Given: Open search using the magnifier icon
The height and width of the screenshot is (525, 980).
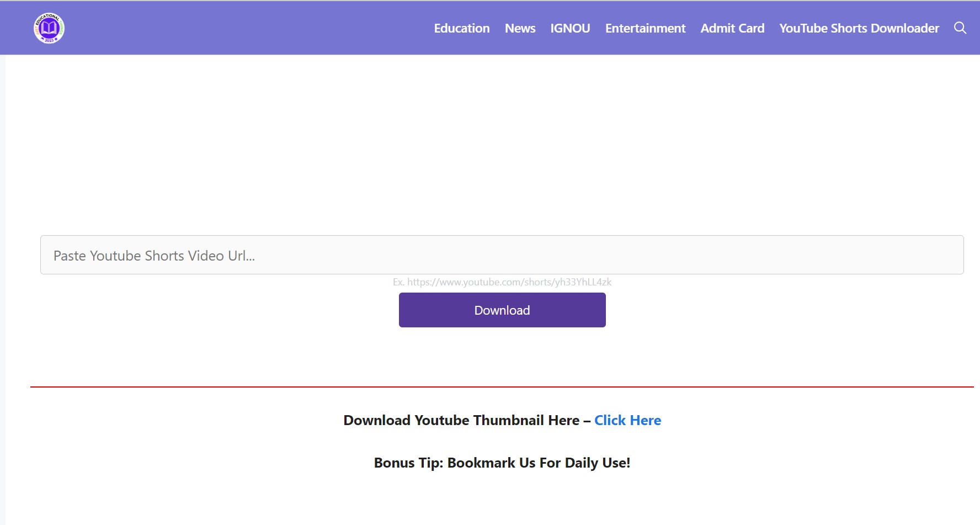Looking at the screenshot, I should click(x=960, y=28).
